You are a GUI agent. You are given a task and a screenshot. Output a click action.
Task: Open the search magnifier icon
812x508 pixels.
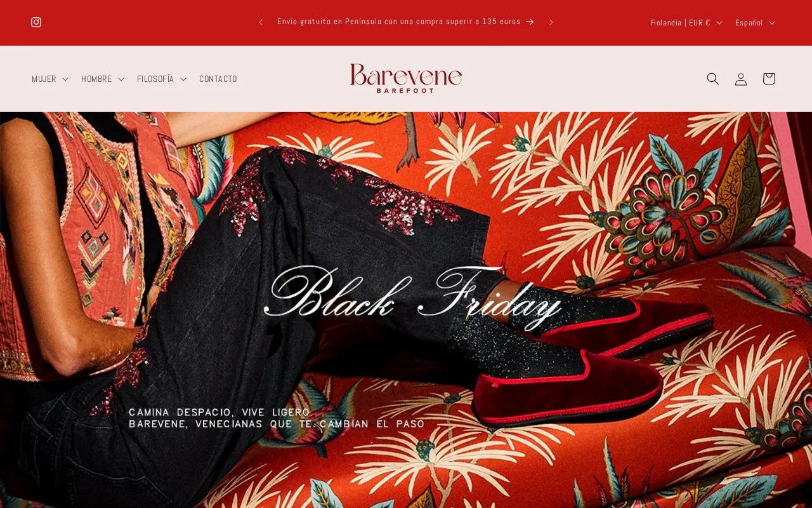(x=713, y=79)
